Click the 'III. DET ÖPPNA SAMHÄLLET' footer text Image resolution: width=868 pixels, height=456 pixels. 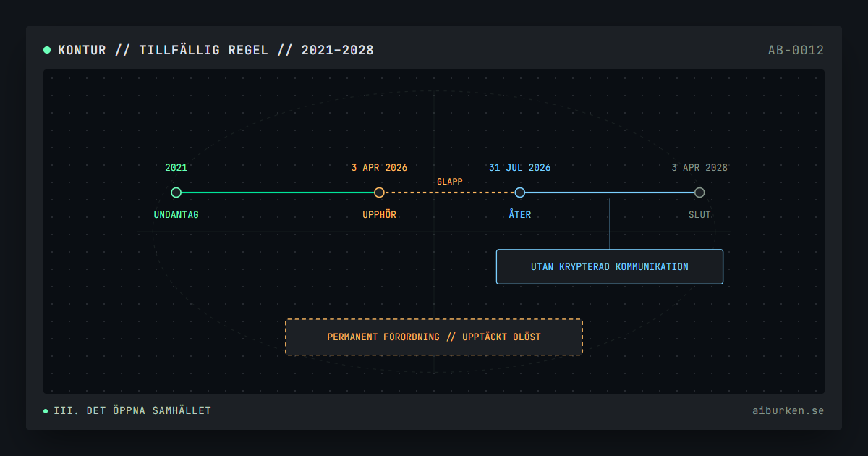pos(132,411)
